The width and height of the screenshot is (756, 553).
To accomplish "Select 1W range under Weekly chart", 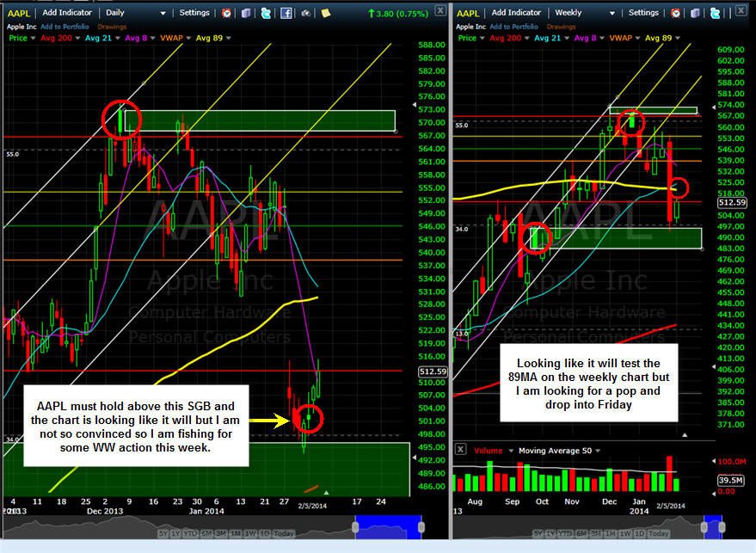I will (625, 534).
